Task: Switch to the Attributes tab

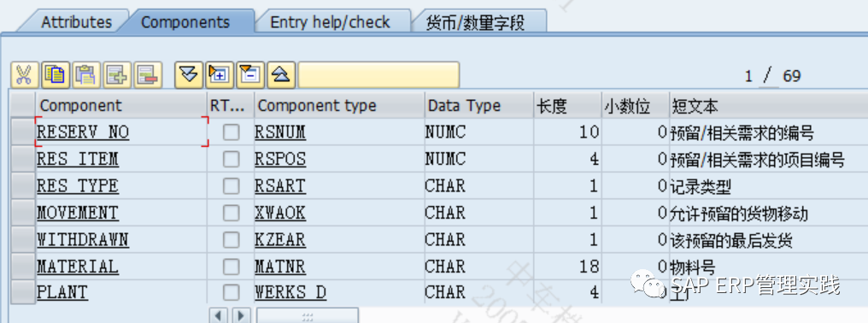Action: (x=76, y=22)
